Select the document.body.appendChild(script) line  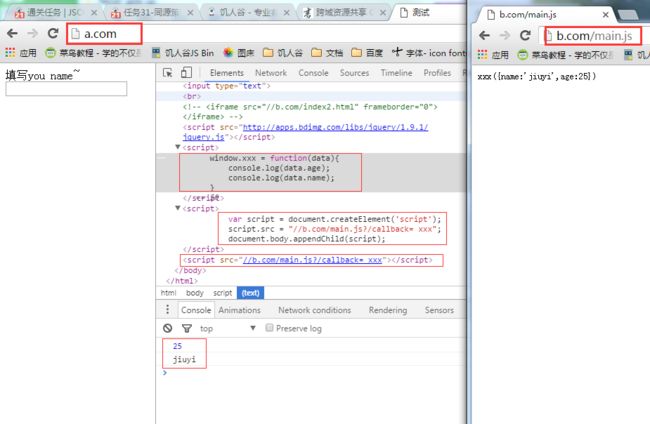(306, 239)
